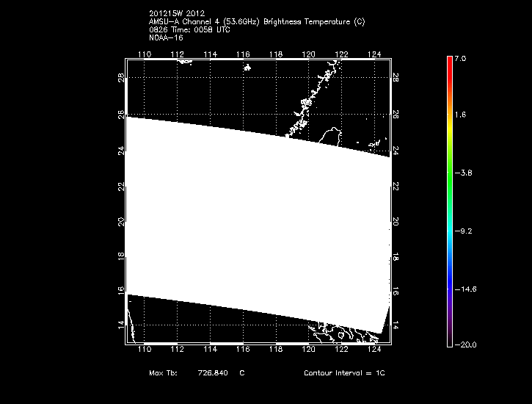Click the '201215W 2012' title line
This screenshot has width=532, height=404.
click(177, 13)
